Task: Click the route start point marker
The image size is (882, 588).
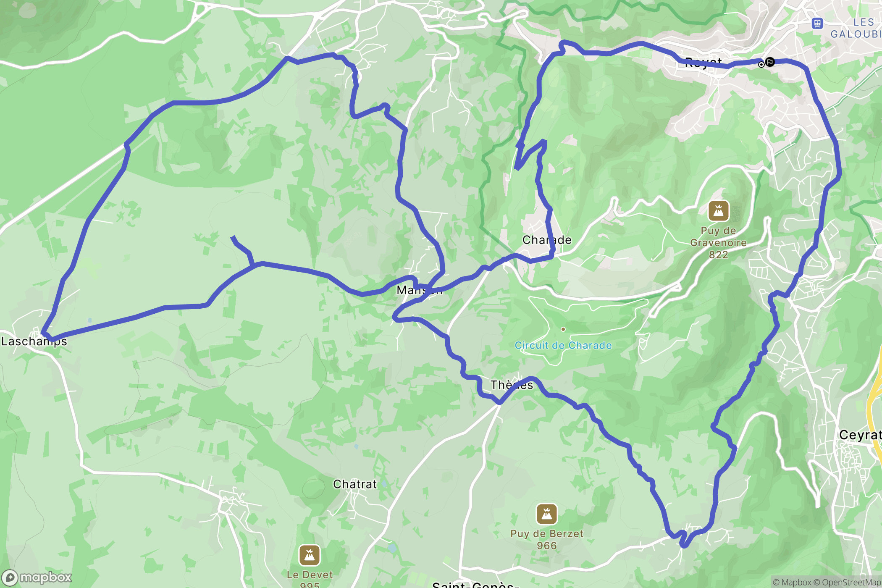Action: pyautogui.click(x=761, y=65)
